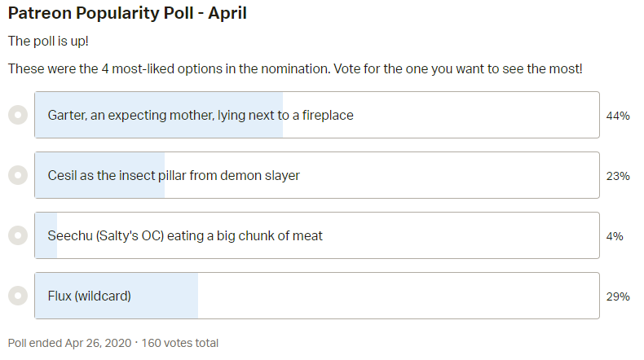
Task: Click the '4 most-liked options' description sentence
Action: click(295, 68)
